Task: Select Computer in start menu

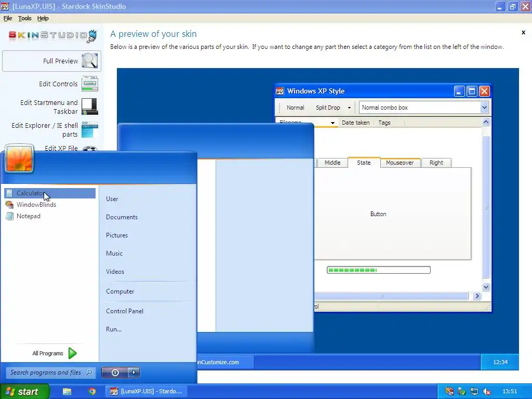Action: pos(120,291)
